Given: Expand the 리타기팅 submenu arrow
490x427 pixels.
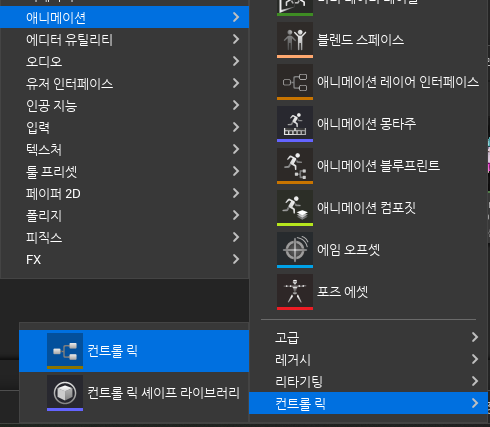Looking at the screenshot, I should 475,381.
